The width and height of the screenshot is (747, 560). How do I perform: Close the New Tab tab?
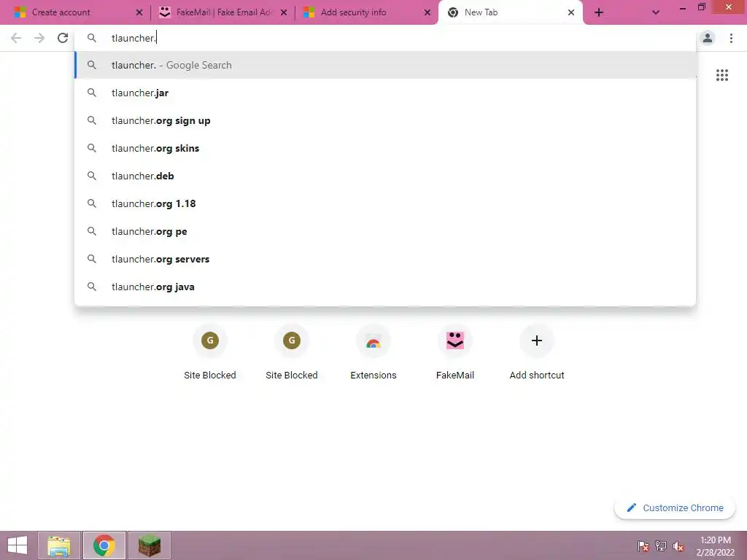[x=571, y=12]
